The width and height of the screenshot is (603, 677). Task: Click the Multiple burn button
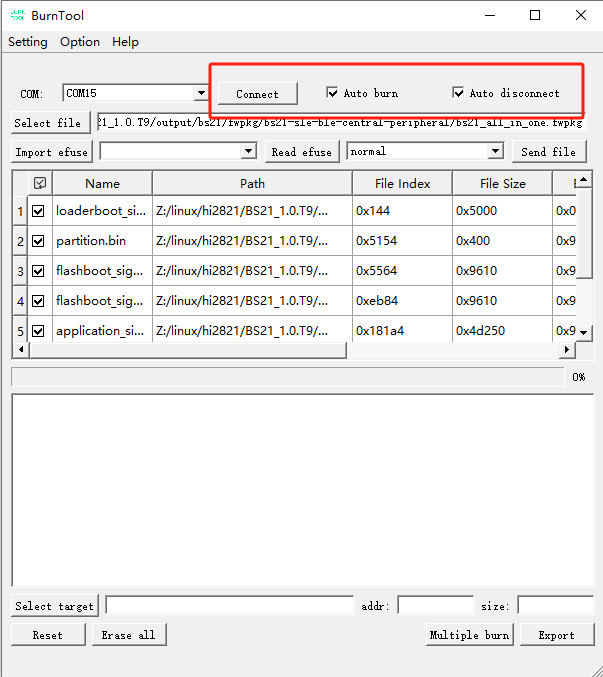(x=469, y=635)
